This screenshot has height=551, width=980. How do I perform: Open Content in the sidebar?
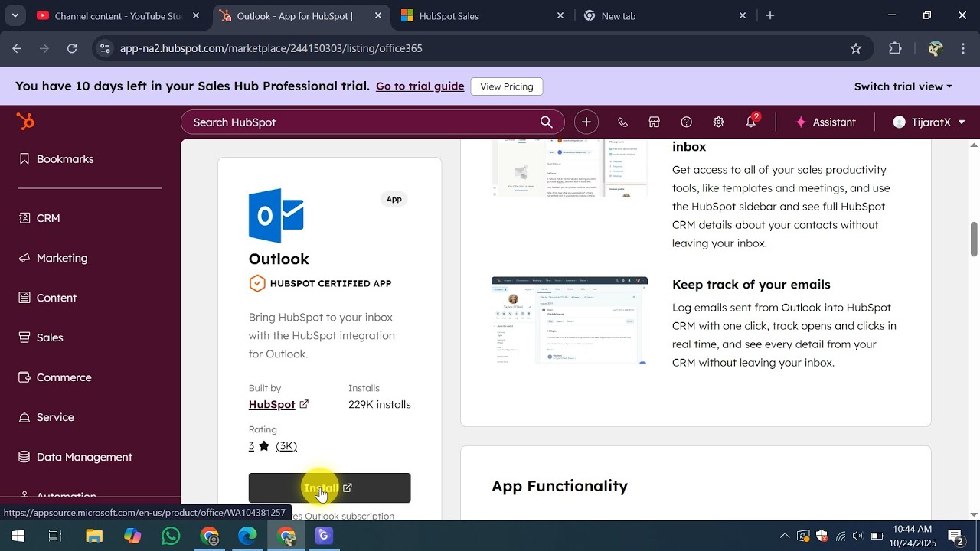(47, 298)
